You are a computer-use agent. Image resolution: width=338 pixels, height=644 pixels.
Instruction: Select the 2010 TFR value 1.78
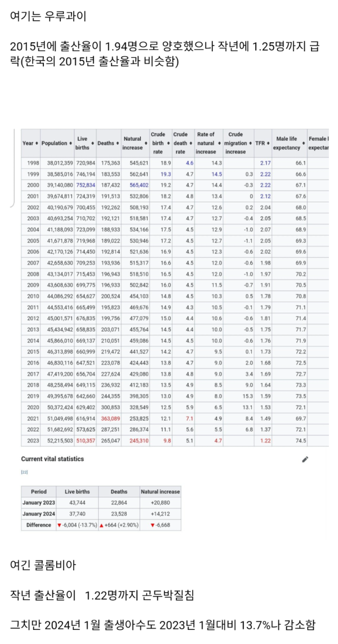tap(266, 296)
